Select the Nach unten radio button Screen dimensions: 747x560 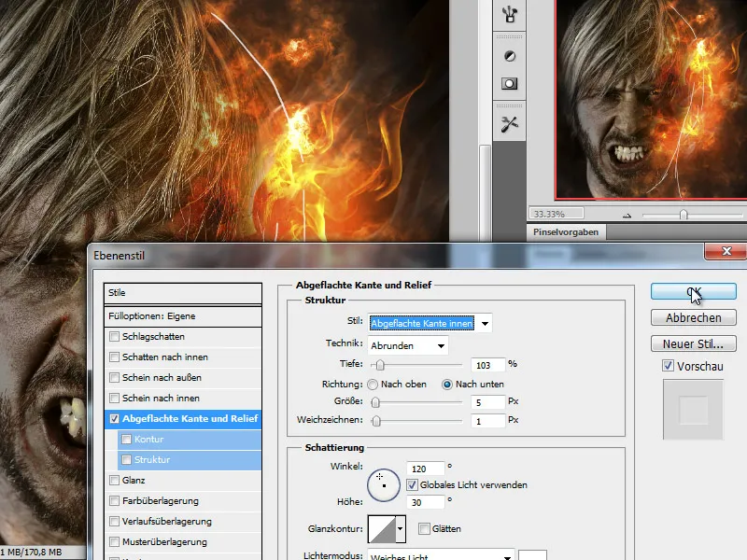click(447, 385)
